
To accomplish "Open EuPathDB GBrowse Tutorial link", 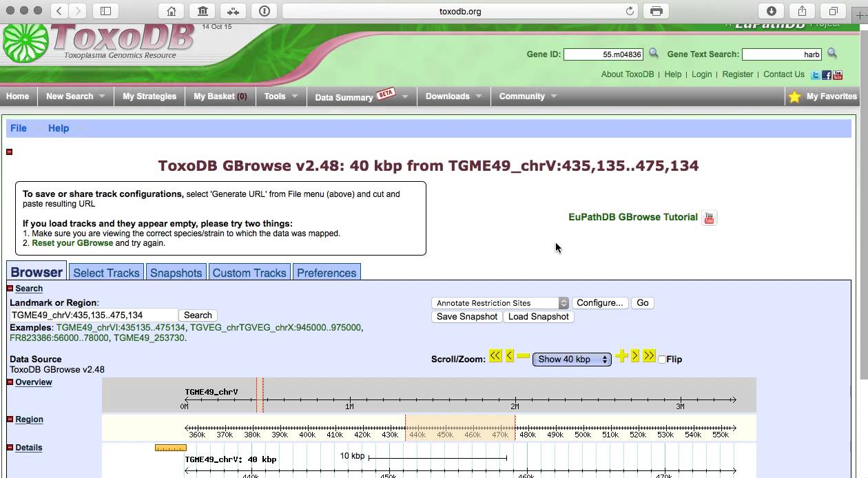I will (x=633, y=217).
